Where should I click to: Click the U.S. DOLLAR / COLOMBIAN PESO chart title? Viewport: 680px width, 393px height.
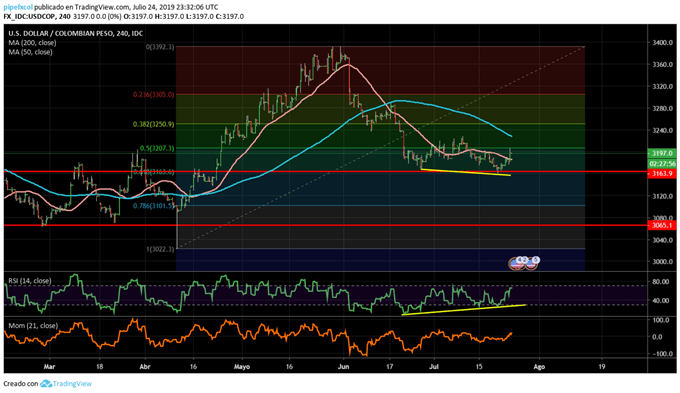(x=75, y=33)
